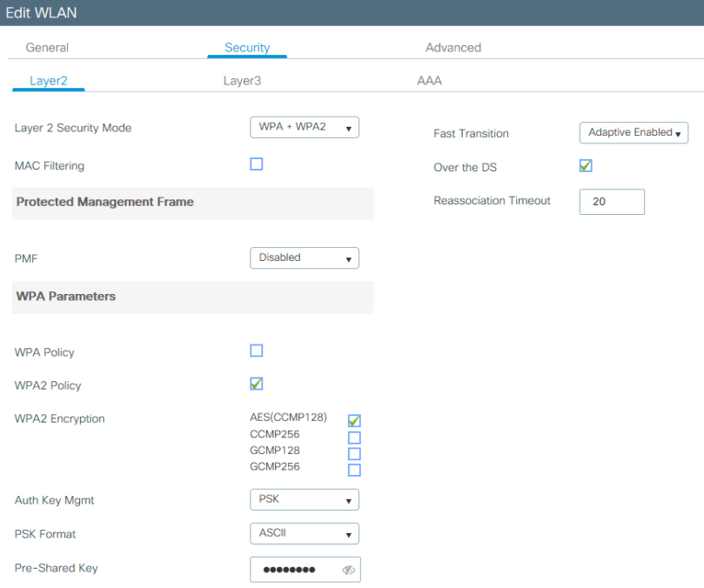Open the PSK Format dropdown
The width and height of the screenshot is (704, 588).
pyautogui.click(x=304, y=533)
